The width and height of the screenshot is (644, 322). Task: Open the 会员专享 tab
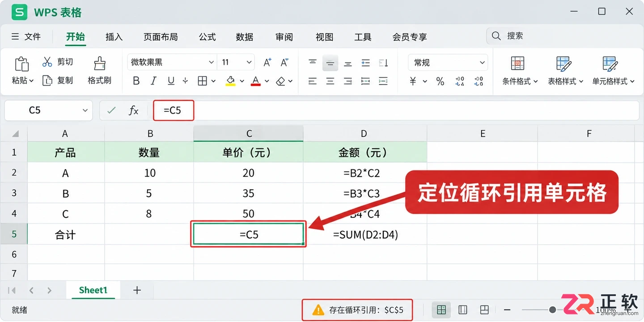(x=410, y=37)
